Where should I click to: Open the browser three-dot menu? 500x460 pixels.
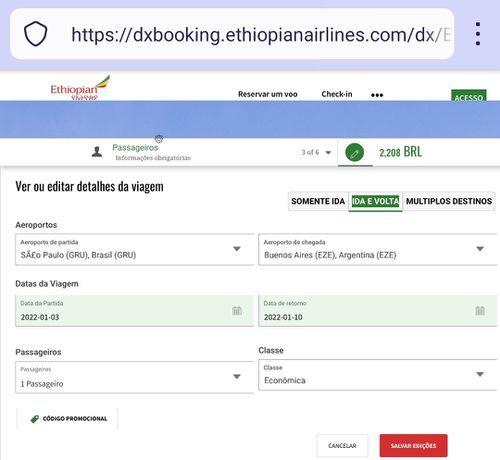pos(478,34)
